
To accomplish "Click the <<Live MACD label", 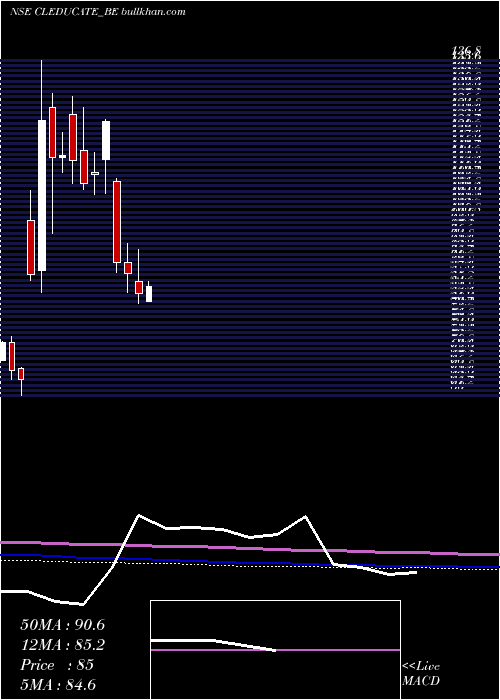I will tap(421, 673).
